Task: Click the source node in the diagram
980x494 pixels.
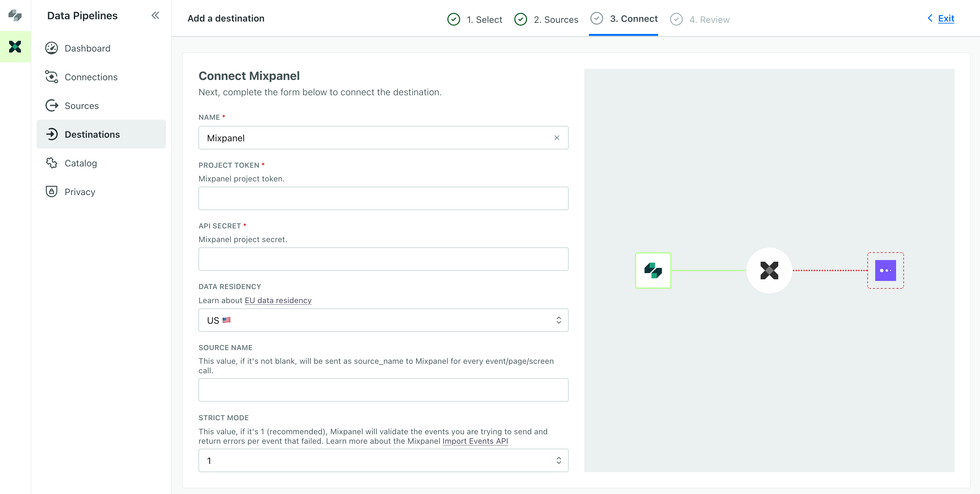Action: point(653,270)
